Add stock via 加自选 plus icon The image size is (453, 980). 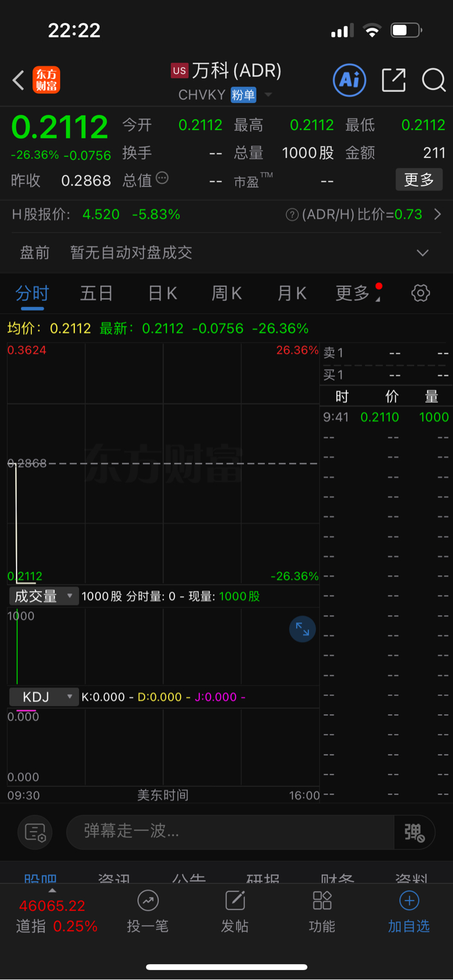coord(409,900)
